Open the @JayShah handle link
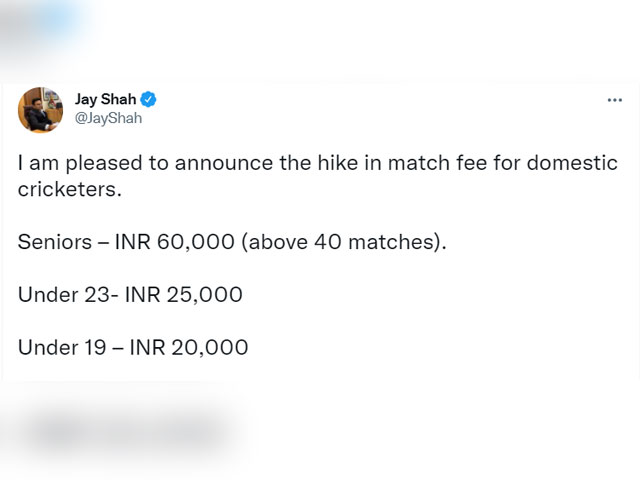This screenshot has height=480, width=640. pyautogui.click(x=109, y=118)
